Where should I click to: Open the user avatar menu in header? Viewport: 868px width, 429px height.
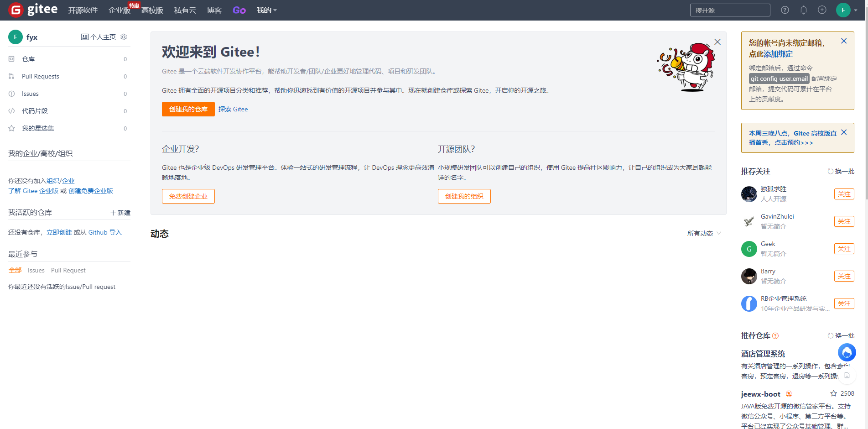[x=847, y=10]
